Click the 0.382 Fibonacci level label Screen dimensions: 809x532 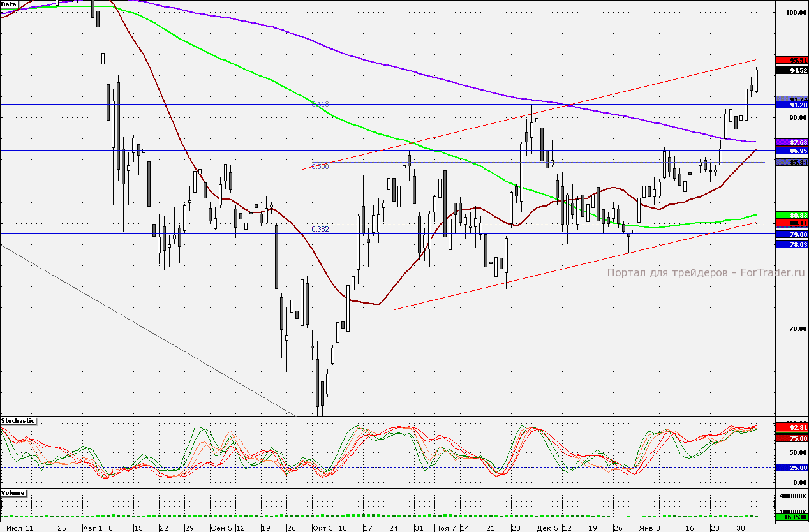point(320,228)
